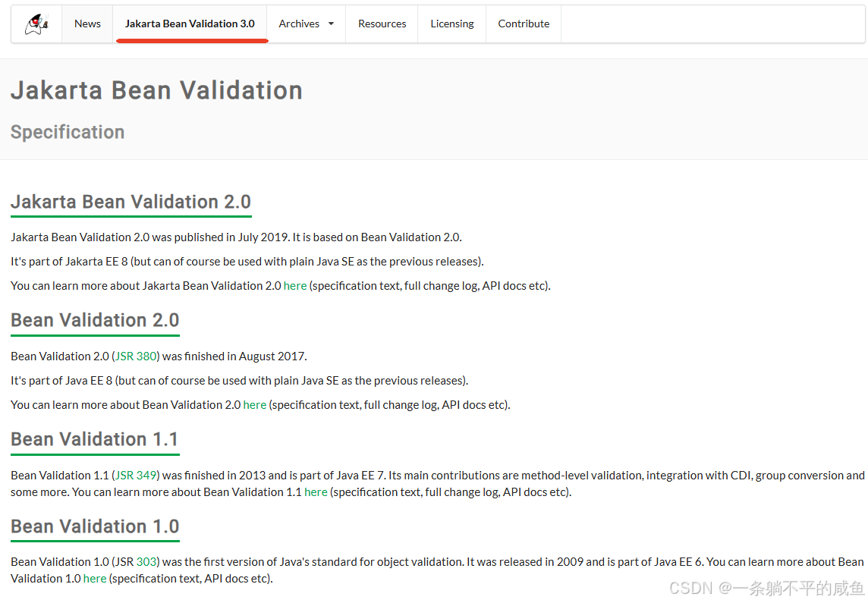868x603 pixels.
Task: Click the Archives dropdown arrow
Action: tap(331, 24)
